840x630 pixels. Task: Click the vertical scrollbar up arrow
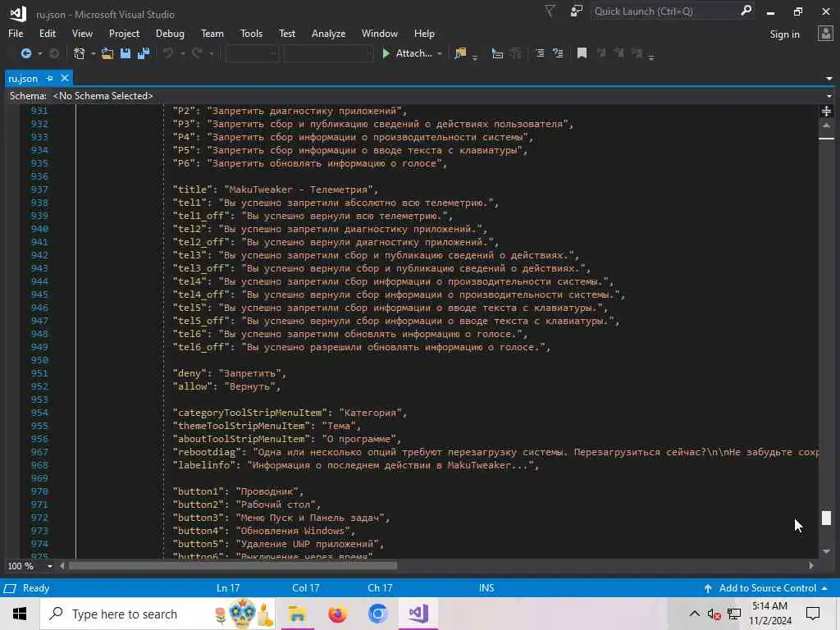826,126
